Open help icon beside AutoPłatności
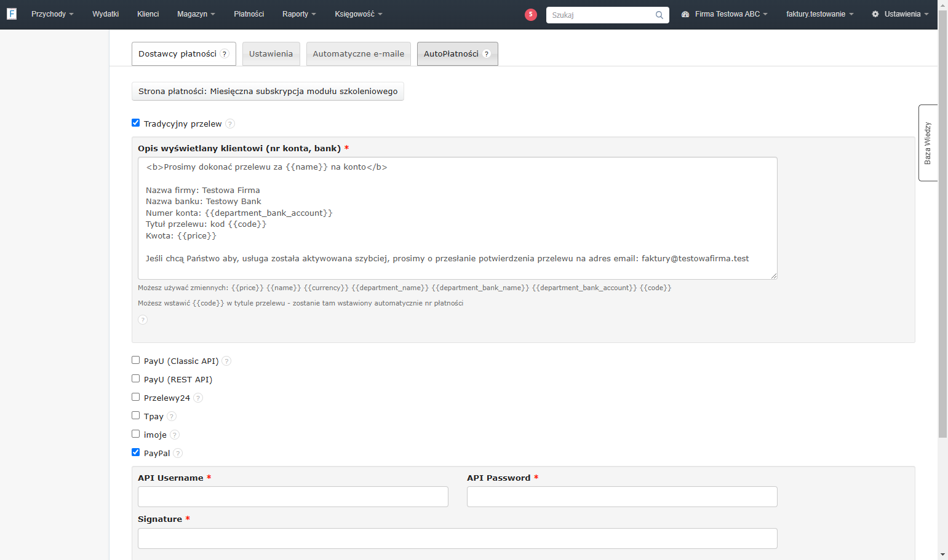This screenshot has width=948, height=560. pyautogui.click(x=487, y=54)
